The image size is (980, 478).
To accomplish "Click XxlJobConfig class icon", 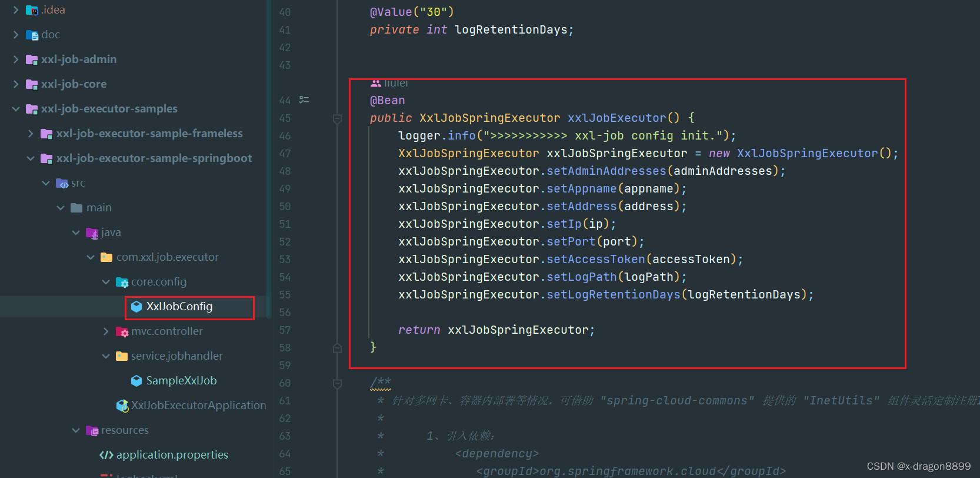I will [136, 307].
